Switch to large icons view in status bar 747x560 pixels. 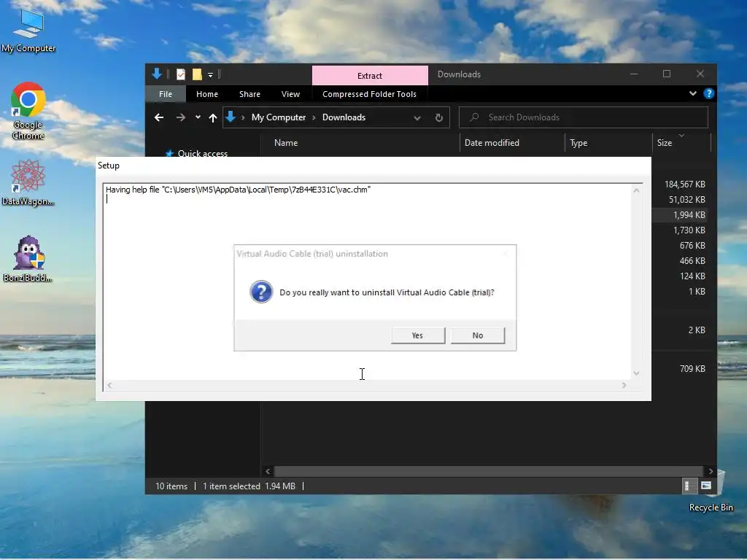[706, 486]
